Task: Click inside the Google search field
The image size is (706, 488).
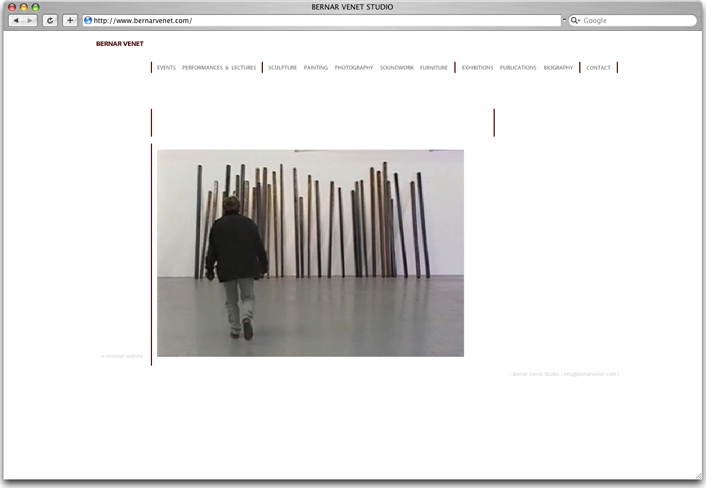Action: (x=635, y=20)
